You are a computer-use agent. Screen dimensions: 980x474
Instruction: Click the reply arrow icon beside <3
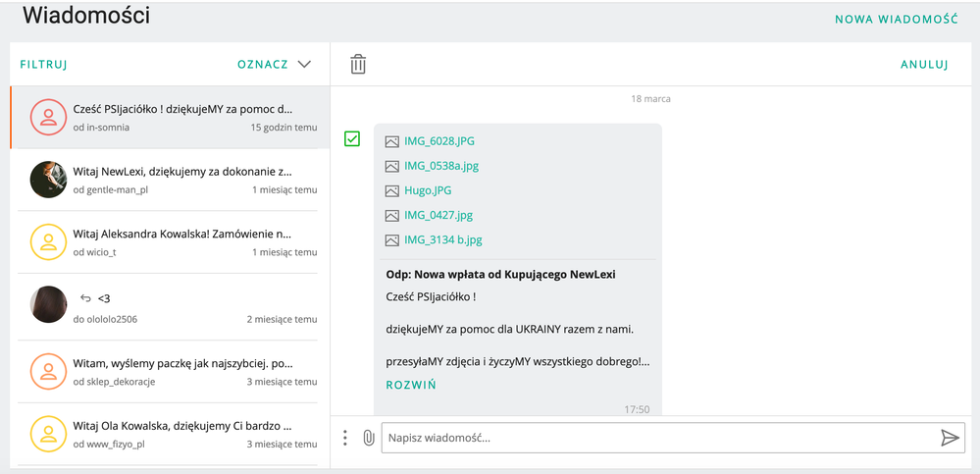click(x=85, y=298)
